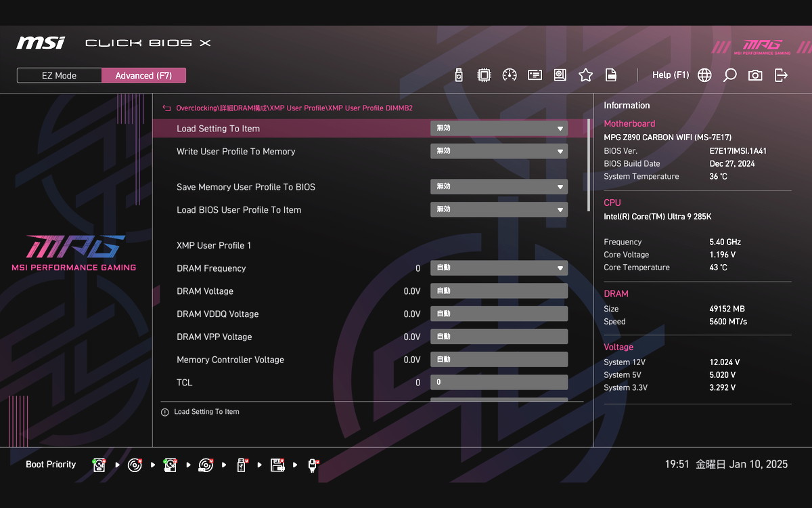Viewport: 812px width, 508px height.
Task: Expand Save Memory User Profile To BIOS dropdown
Action: point(499,187)
